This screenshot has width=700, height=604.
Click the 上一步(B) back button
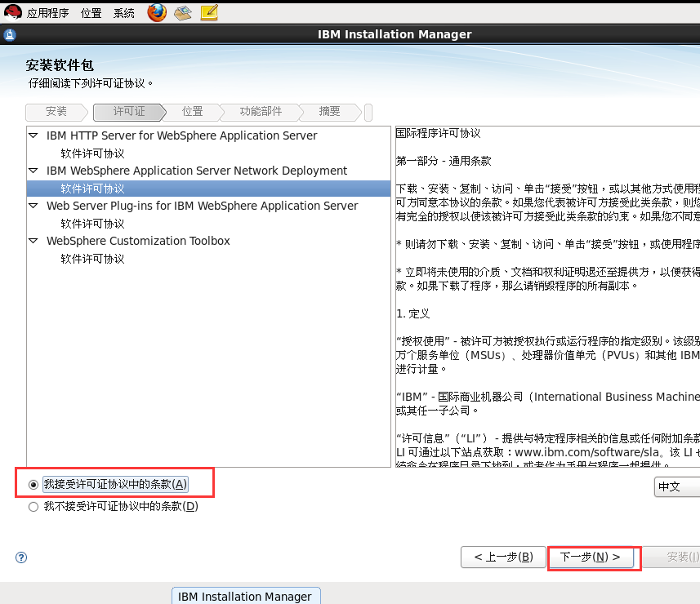pyautogui.click(x=503, y=557)
